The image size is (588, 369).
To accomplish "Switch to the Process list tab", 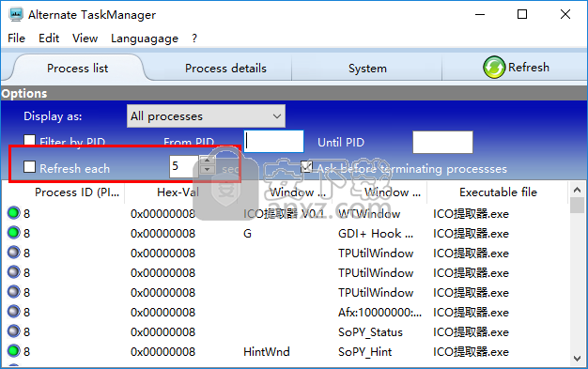I will click(x=78, y=69).
